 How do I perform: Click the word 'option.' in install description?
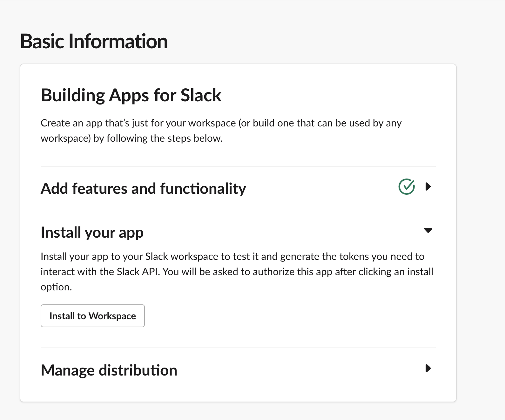tap(56, 287)
